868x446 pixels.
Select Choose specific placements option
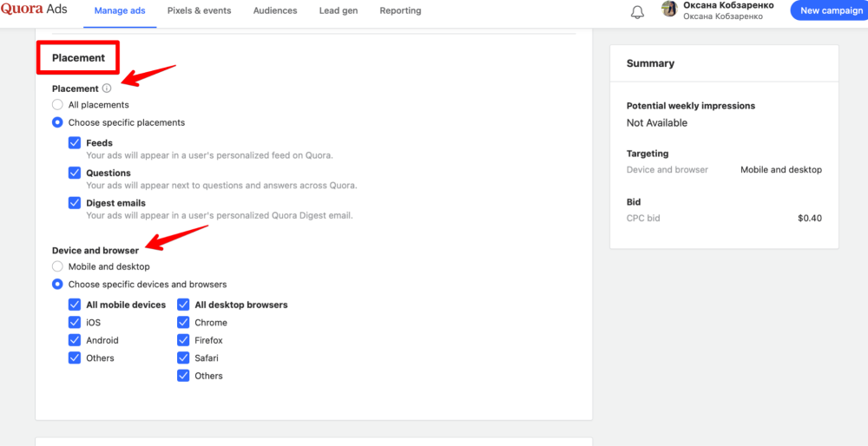tap(57, 122)
